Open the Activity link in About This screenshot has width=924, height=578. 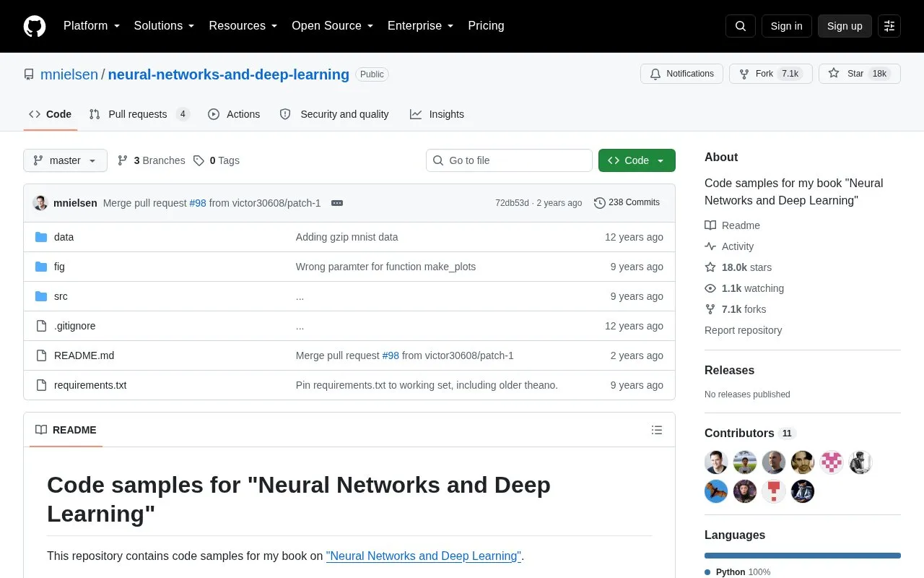pos(737,246)
